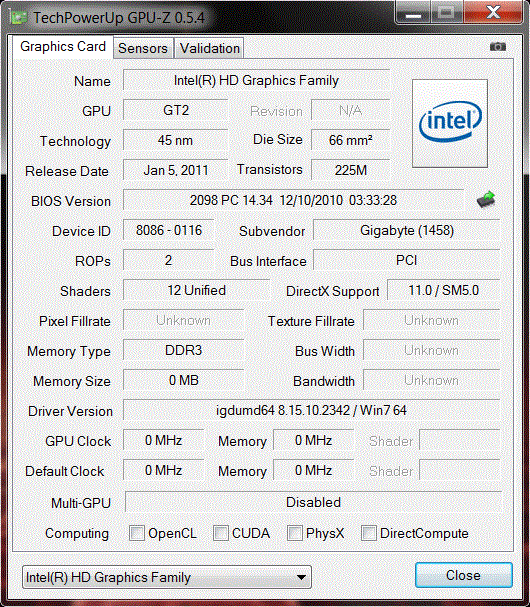Click the Subvendor field Gigabyte (1458)
This screenshot has width=530, height=607.
coord(407,230)
